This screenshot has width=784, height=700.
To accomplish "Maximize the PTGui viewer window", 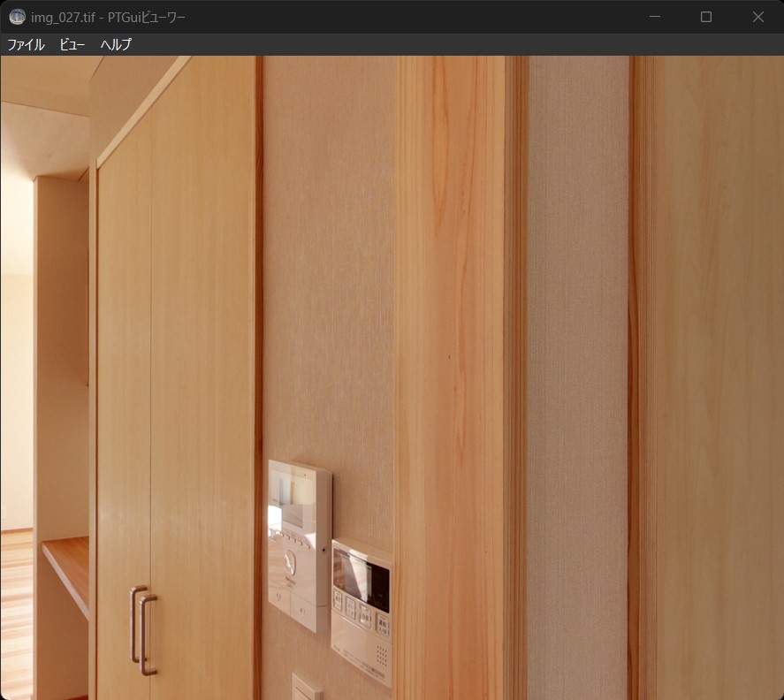I will click(x=706, y=17).
